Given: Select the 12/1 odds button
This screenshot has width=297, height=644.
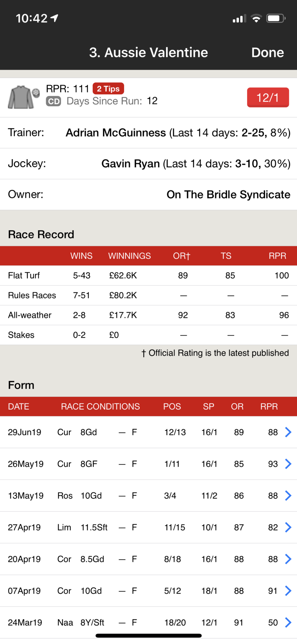Looking at the screenshot, I should pos(268,97).
